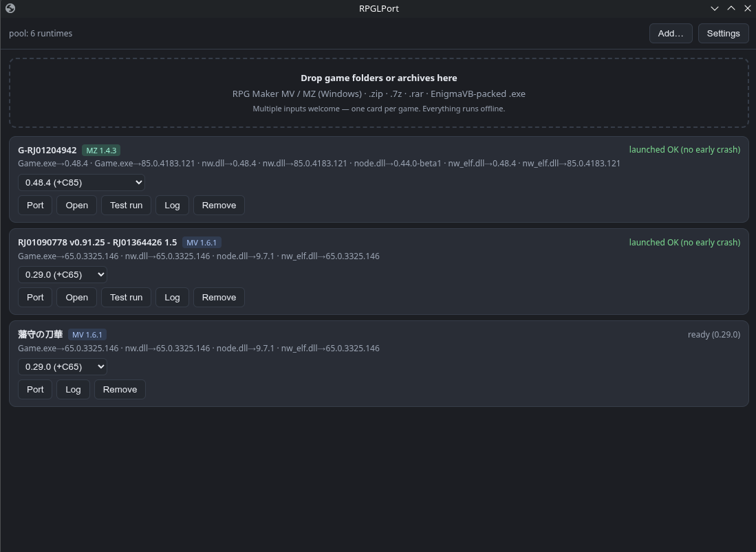View log for 藩守の刀華
Viewport: 756px width, 552px height.
click(x=73, y=389)
